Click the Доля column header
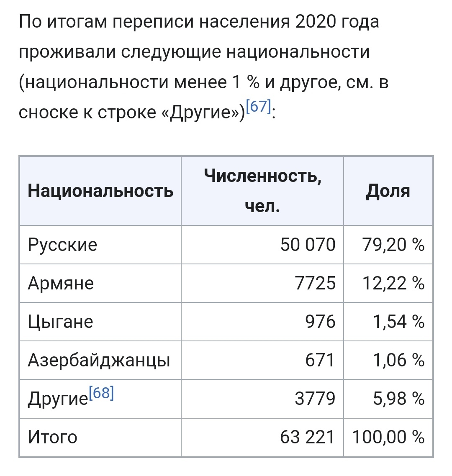This screenshot has width=452, height=476. [x=388, y=191]
